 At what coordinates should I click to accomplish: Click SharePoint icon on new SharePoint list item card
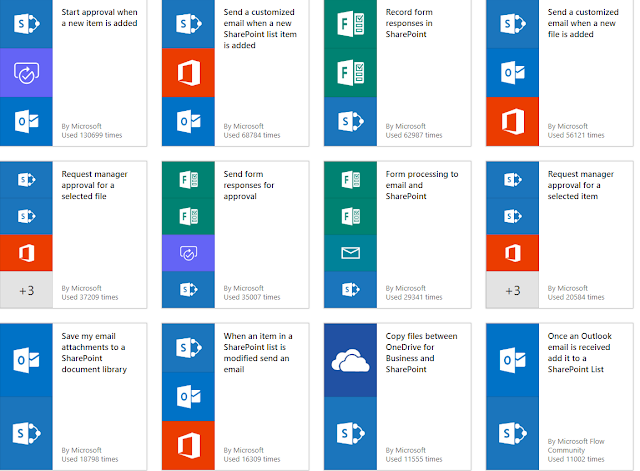pyautogui.click(x=188, y=24)
